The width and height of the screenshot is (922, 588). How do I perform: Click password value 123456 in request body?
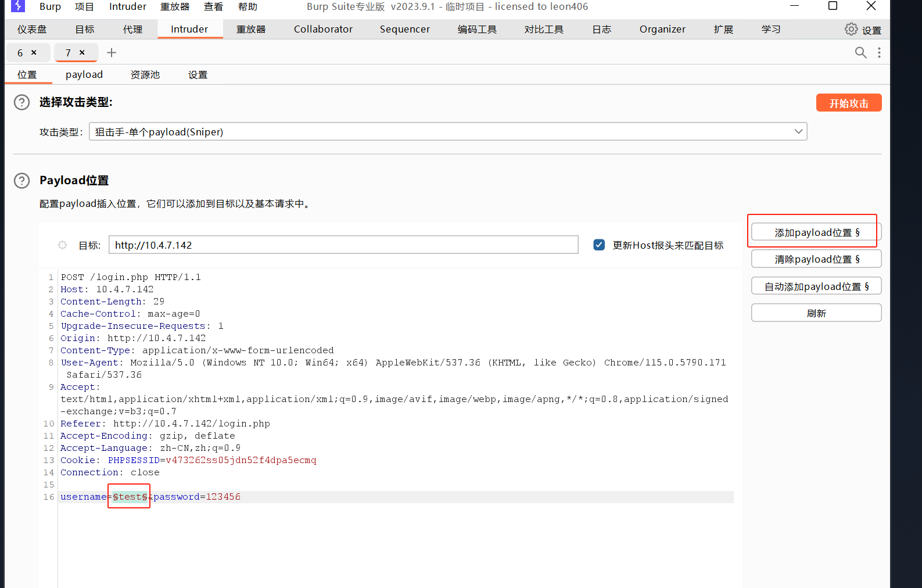coord(223,497)
